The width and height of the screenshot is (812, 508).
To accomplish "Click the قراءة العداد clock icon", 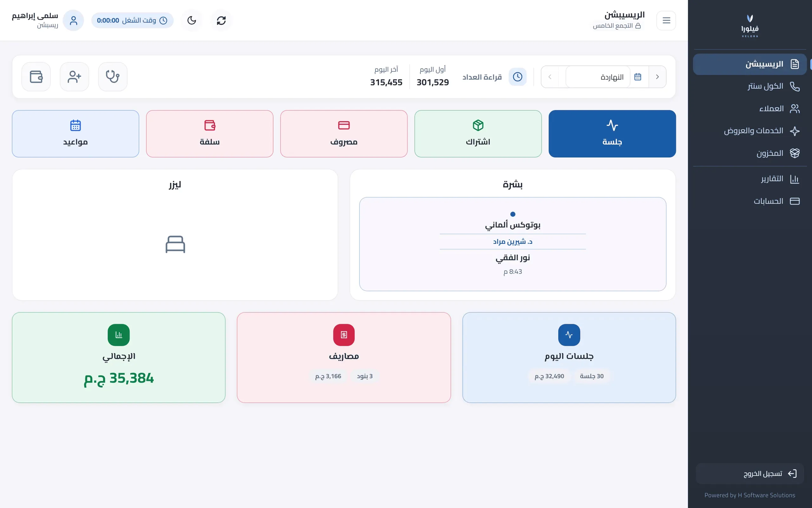I will 517,77.
